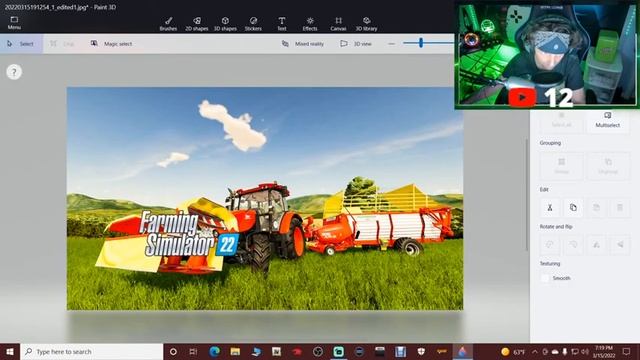Rotate right using second rotate icon
640x360 pixels.
[x=573, y=244]
